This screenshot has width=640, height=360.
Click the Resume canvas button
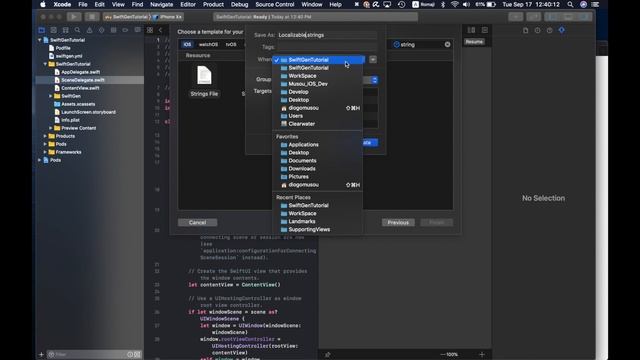click(x=474, y=42)
